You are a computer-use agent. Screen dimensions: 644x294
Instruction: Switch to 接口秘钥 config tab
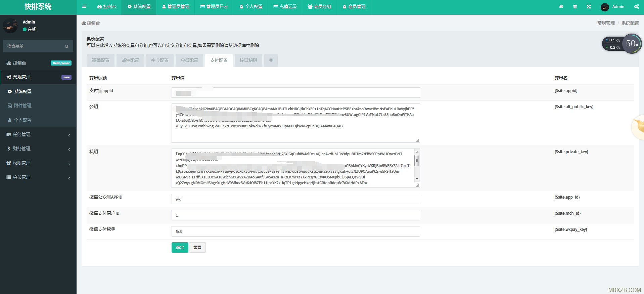point(248,60)
